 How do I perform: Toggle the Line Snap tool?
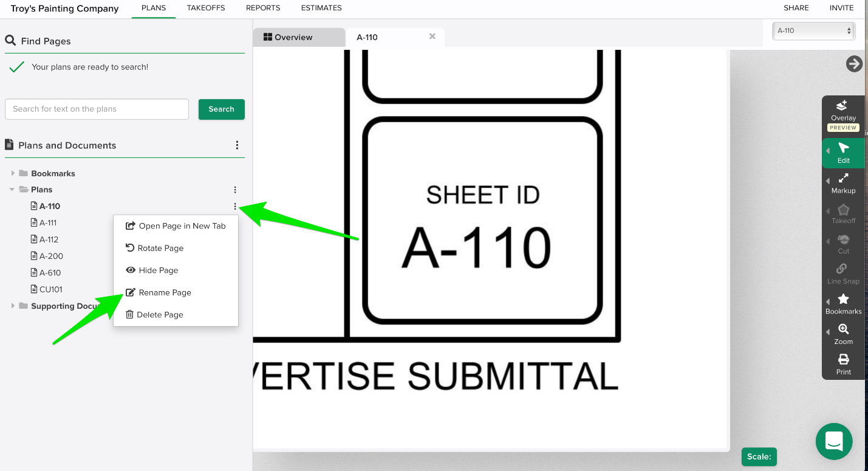[x=843, y=274]
